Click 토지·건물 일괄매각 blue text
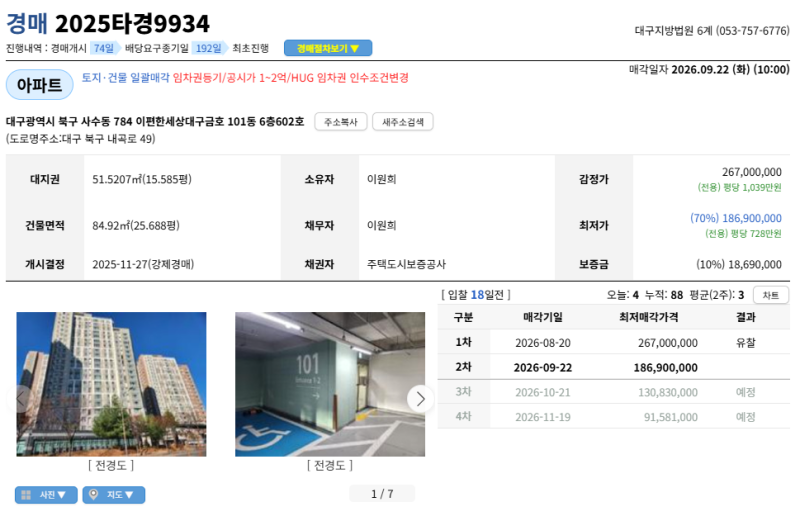 point(125,78)
